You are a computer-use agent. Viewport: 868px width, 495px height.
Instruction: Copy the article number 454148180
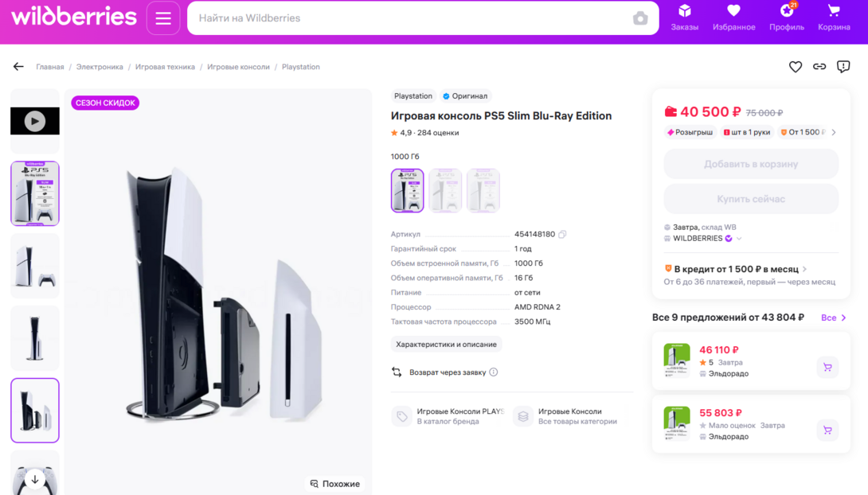562,235
